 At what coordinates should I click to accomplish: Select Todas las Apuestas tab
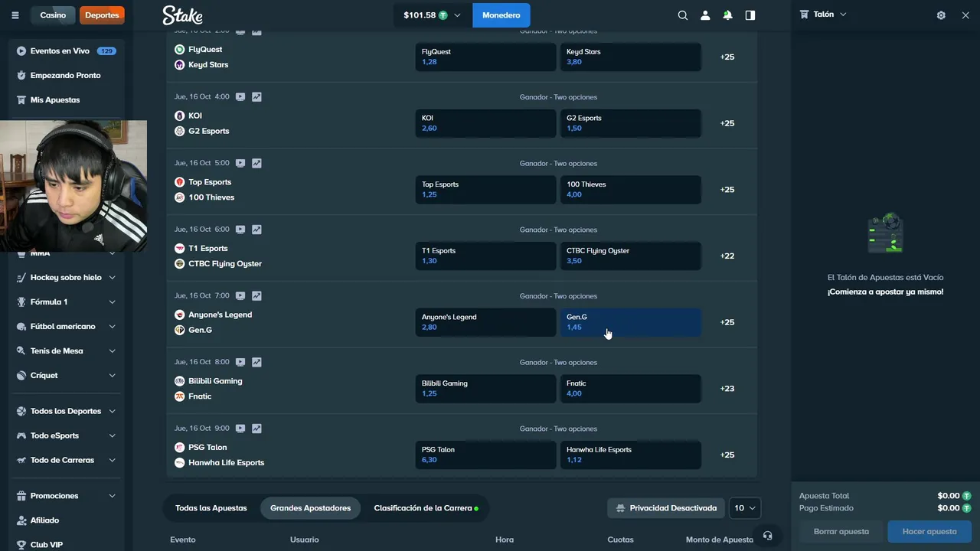point(211,508)
